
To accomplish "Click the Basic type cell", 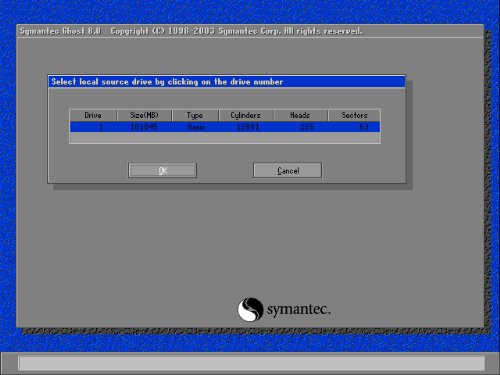I will tap(196, 127).
